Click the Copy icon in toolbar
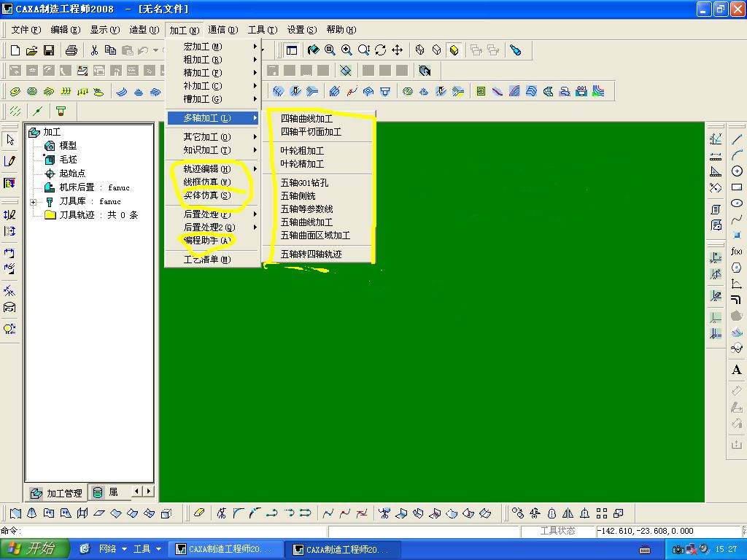 [x=111, y=50]
